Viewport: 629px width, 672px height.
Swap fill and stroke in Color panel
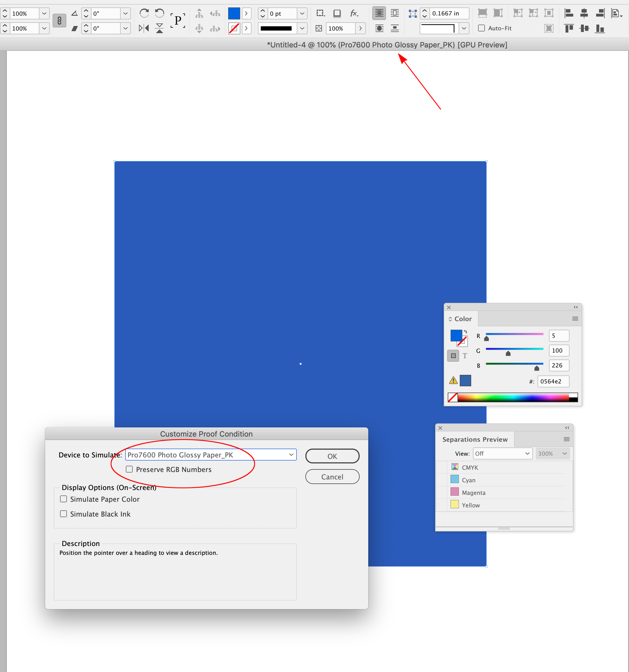466,332
